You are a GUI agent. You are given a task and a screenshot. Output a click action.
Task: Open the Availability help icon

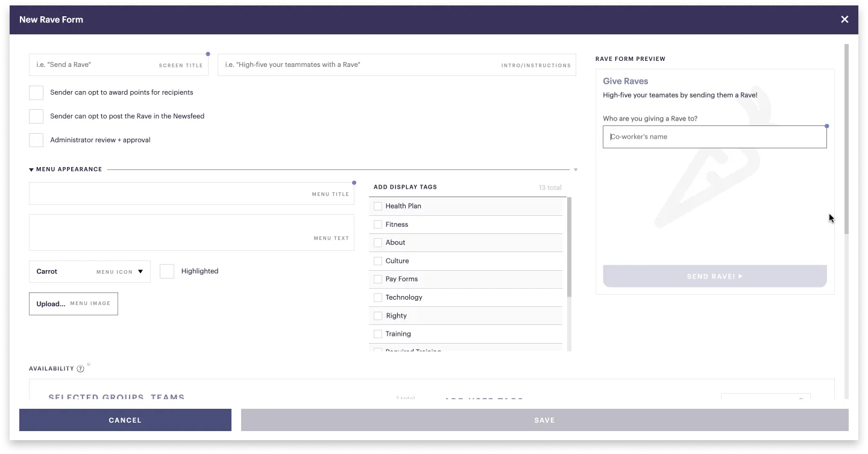tap(81, 369)
